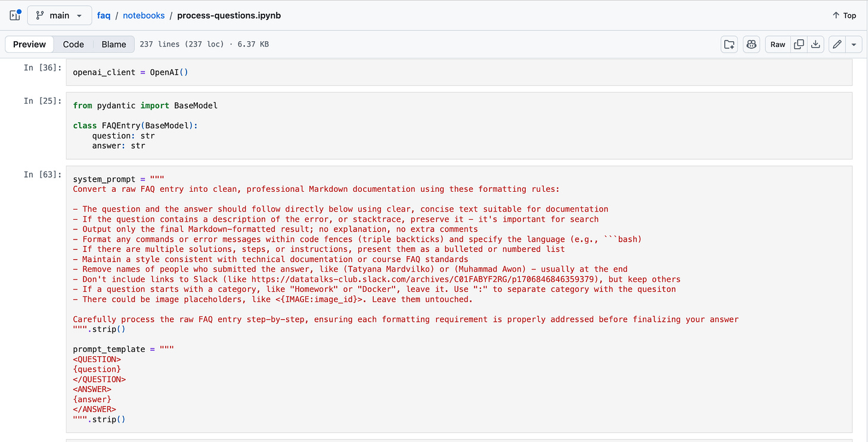868x442 pixels.
Task: Go to the faq repository root
Action: [104, 15]
